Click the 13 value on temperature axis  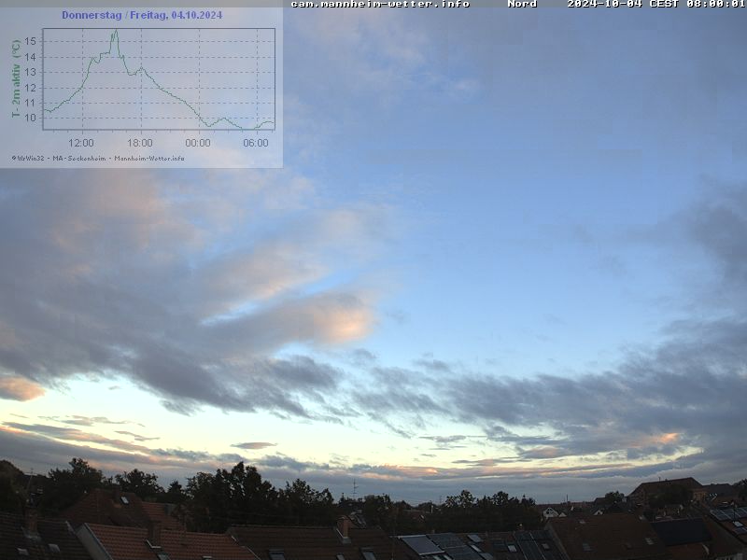point(31,72)
